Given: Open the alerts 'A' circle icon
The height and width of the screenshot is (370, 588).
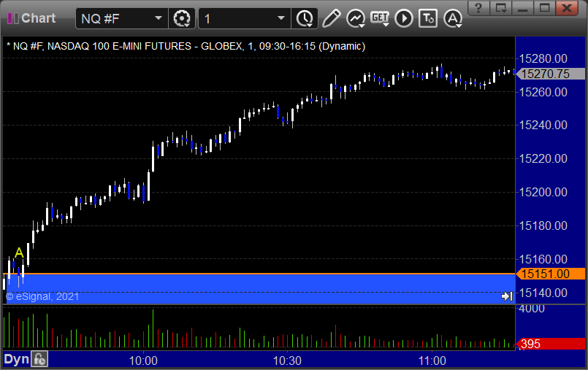Looking at the screenshot, I should 453,18.
